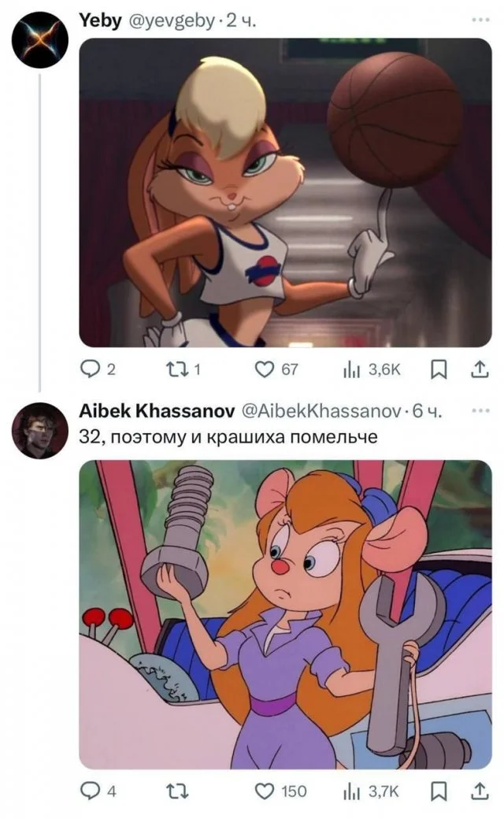Screen dimensions: 504x819
Task: Open cartoon mouse with wrench image
Action: click(285, 614)
